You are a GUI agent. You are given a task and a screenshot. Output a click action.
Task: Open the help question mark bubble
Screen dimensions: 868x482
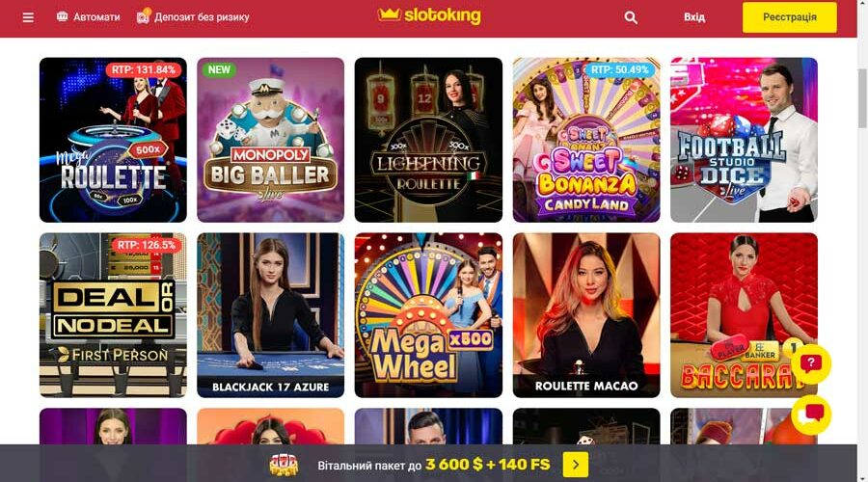click(811, 363)
